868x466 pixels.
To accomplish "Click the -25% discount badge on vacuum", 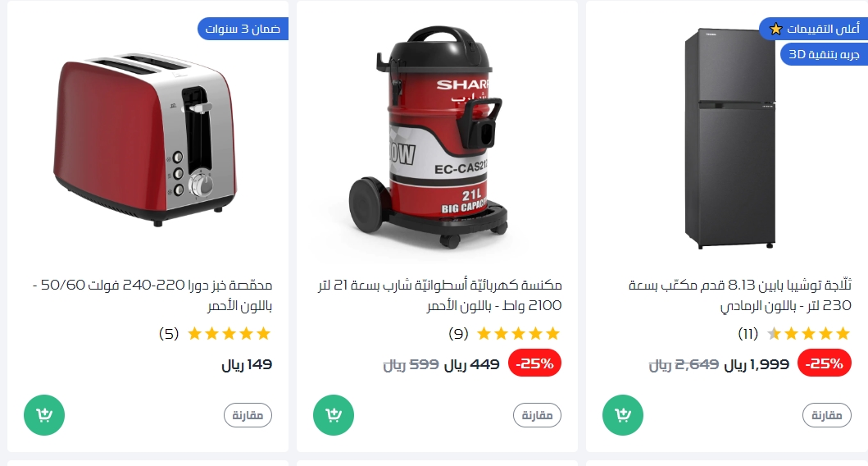I will [x=534, y=363].
